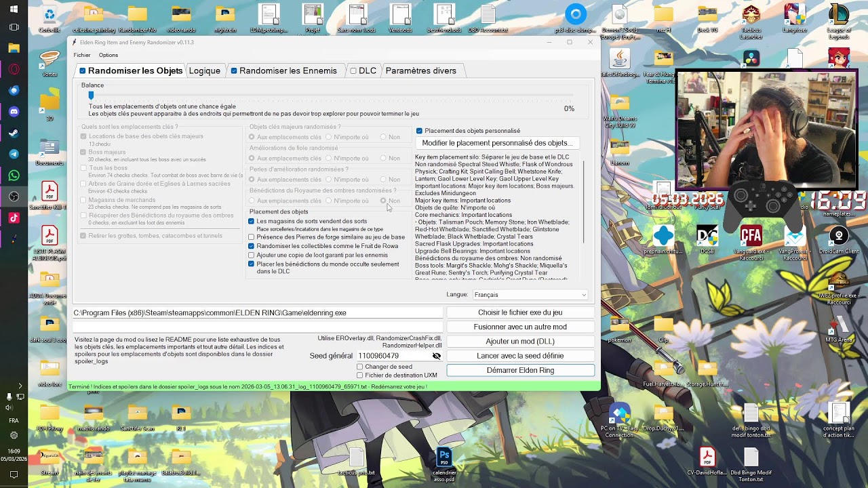
Task: Select the DLC tab label
Action: click(x=368, y=70)
